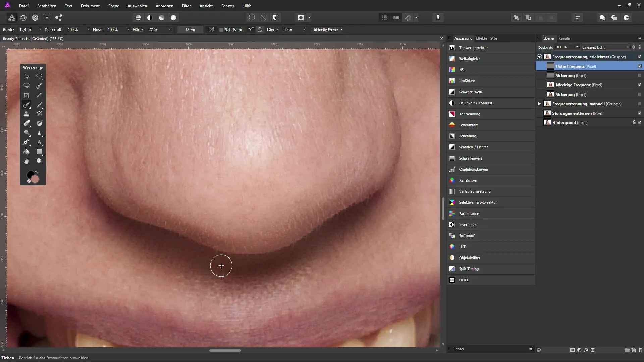The width and height of the screenshot is (644, 362).
Task: Open the Filter menu
Action: coord(186,6)
